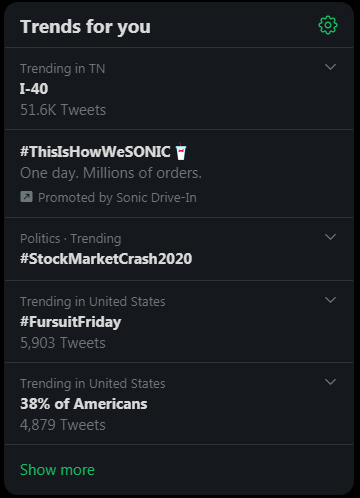Open #ThisIsHowWeSONIC promoted hashtag

pos(95,152)
